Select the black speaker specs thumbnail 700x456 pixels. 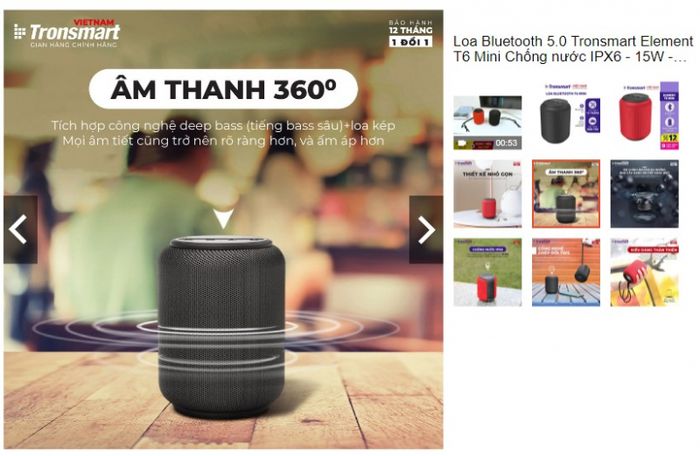[x=566, y=115]
